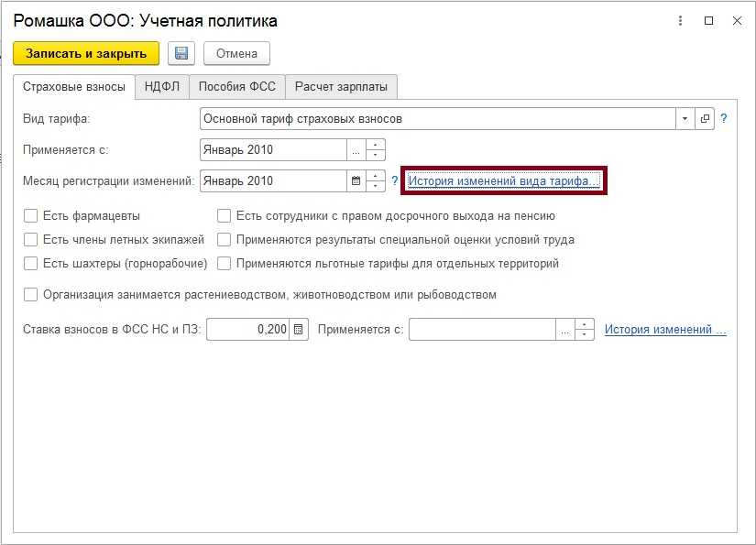Check Есть шахтеры (горнорабочие)
Screen dimensions: 756x545
(x=30, y=264)
